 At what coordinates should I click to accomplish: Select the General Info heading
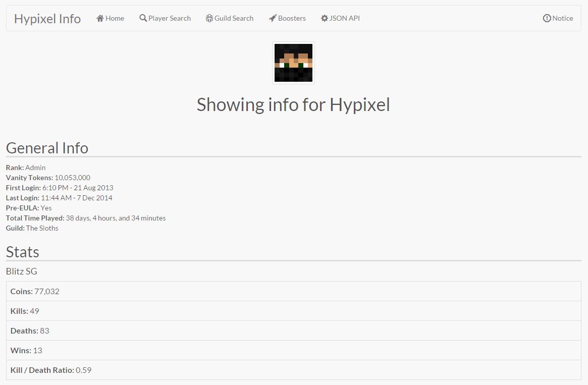(46, 148)
